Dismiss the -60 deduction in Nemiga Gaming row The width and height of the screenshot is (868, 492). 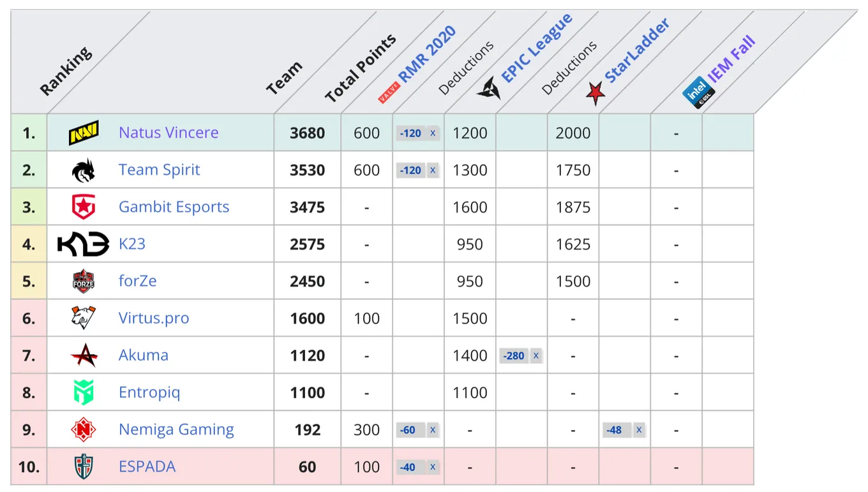433,430
